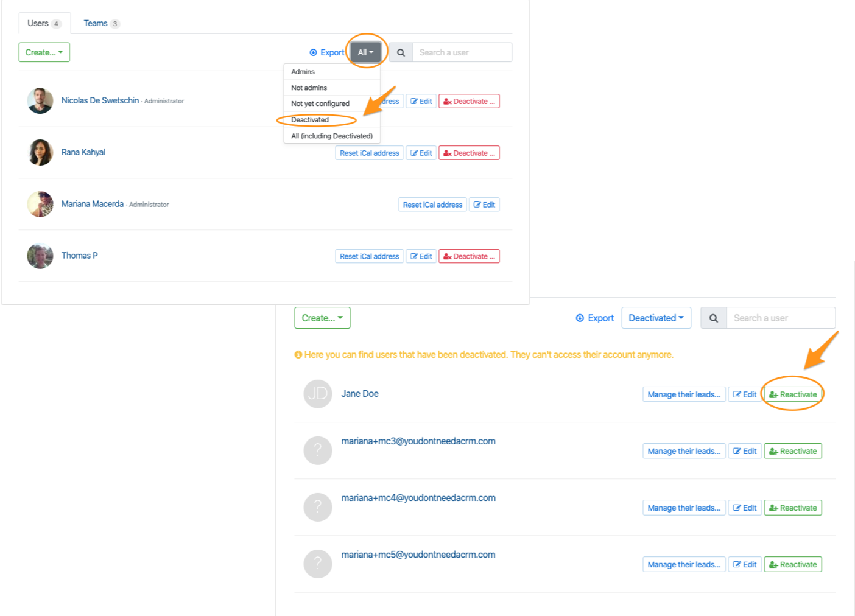Edit the Mariana Macerda user
This screenshot has width=855, height=616.
point(484,205)
